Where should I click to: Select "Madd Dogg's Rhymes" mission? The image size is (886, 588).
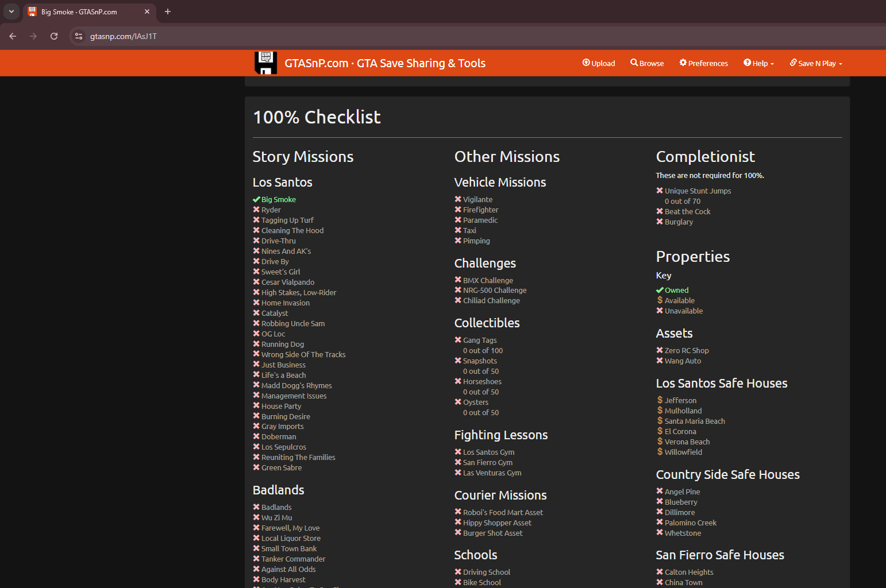click(x=296, y=385)
